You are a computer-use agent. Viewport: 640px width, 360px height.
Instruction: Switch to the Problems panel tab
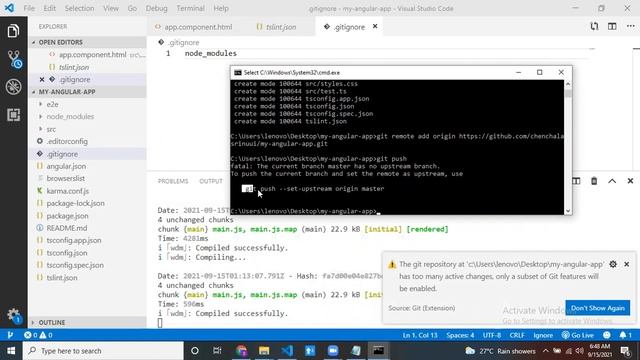click(173, 181)
